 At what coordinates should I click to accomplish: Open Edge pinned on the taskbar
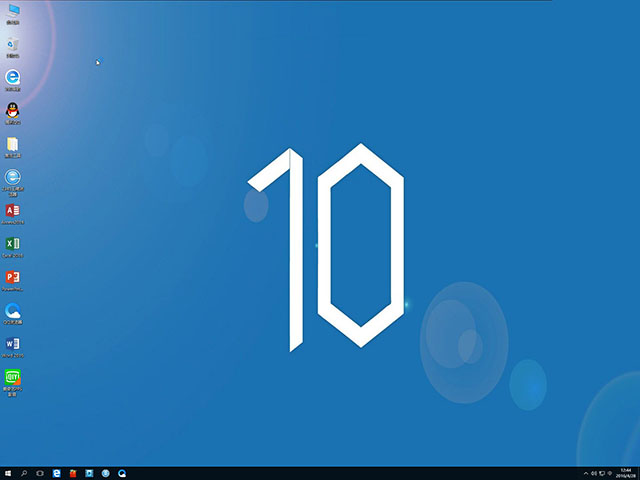[57, 472]
